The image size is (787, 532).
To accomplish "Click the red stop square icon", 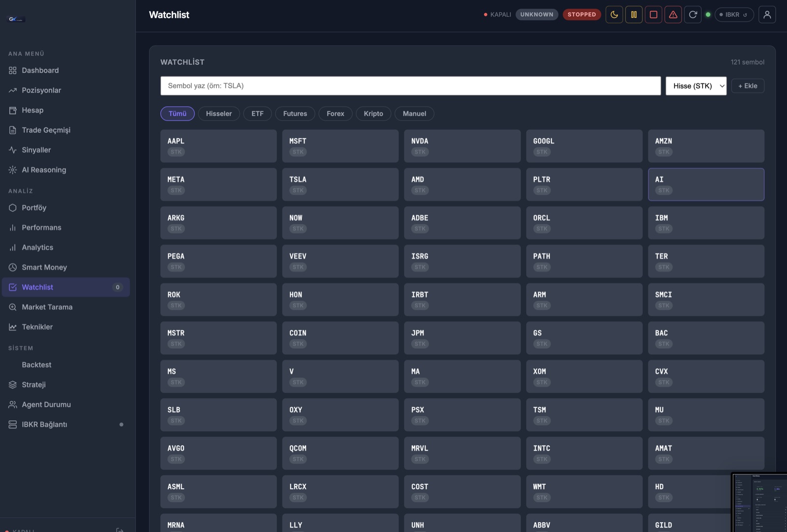I will 654,15.
